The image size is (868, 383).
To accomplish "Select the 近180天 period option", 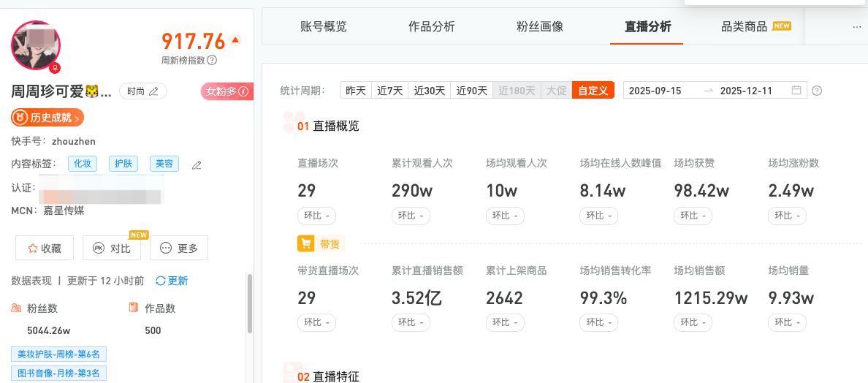I will 517,90.
